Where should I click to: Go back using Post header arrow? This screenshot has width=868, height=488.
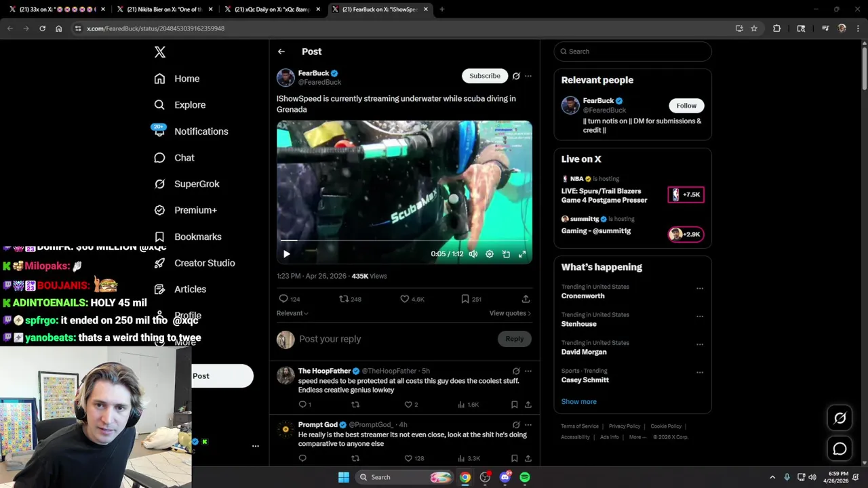click(x=281, y=52)
